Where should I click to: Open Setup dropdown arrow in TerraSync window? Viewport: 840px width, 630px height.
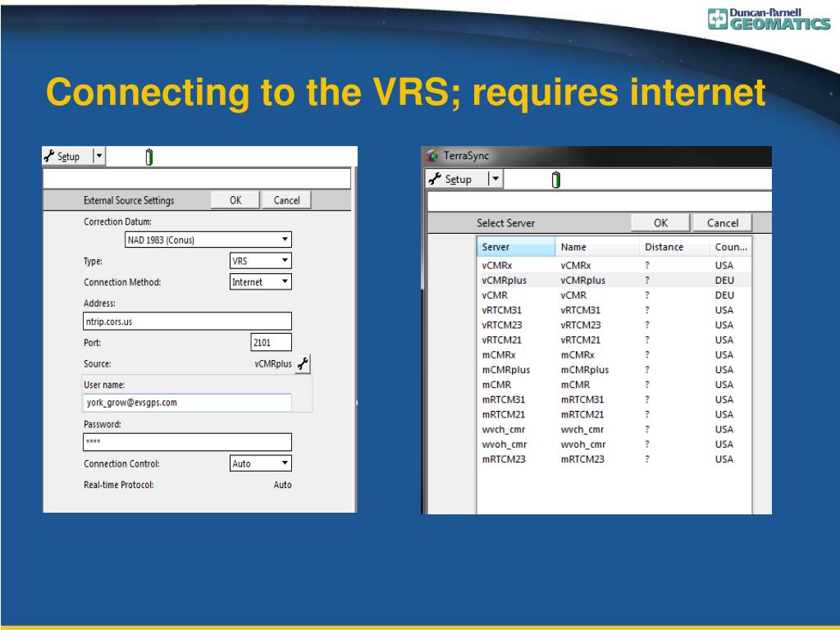495,179
